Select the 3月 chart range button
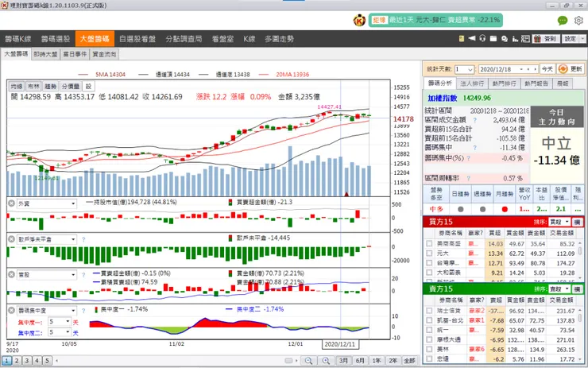The image size is (588, 368). pyautogui.click(x=343, y=361)
